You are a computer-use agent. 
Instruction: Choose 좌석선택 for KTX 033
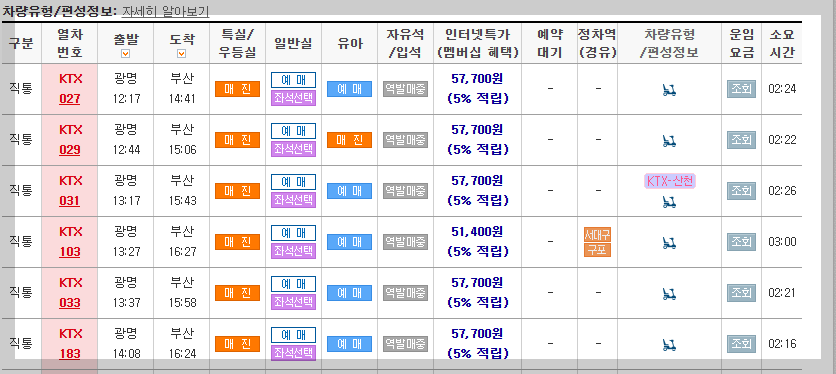point(293,301)
